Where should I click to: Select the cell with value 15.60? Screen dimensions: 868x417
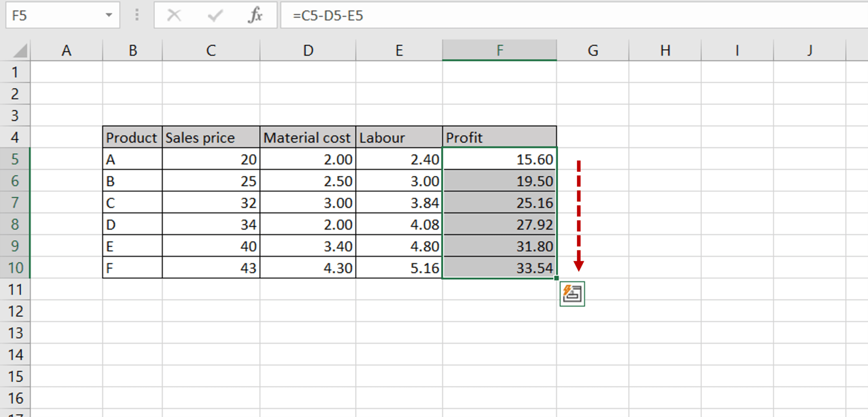coord(500,159)
